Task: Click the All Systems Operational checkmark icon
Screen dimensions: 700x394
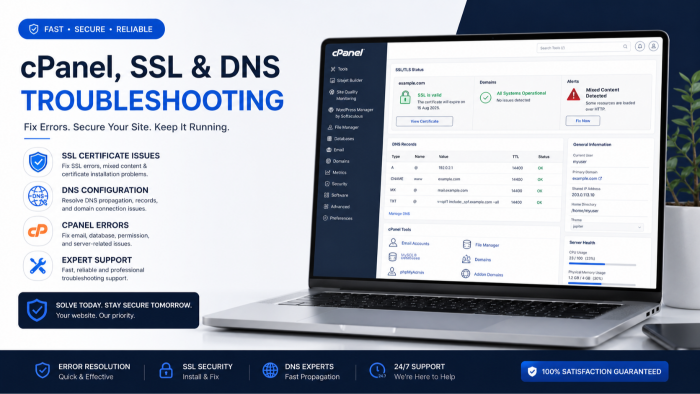Action: [x=485, y=97]
